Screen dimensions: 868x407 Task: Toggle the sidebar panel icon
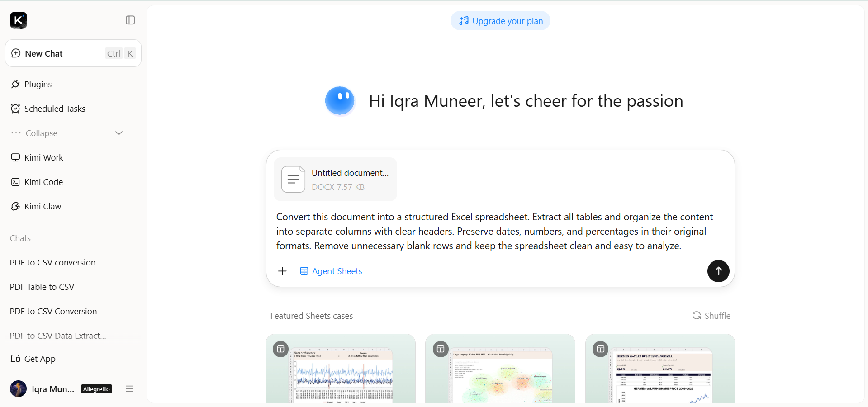pos(130,20)
